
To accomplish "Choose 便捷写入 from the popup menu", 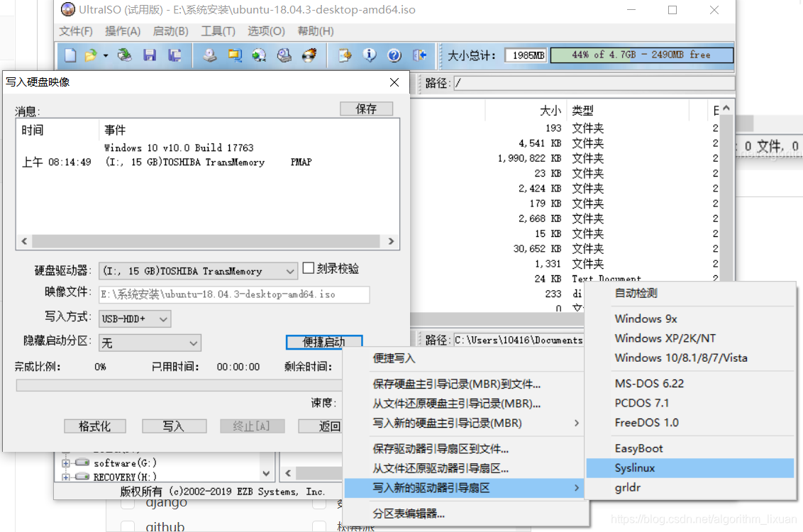I will (464, 358).
